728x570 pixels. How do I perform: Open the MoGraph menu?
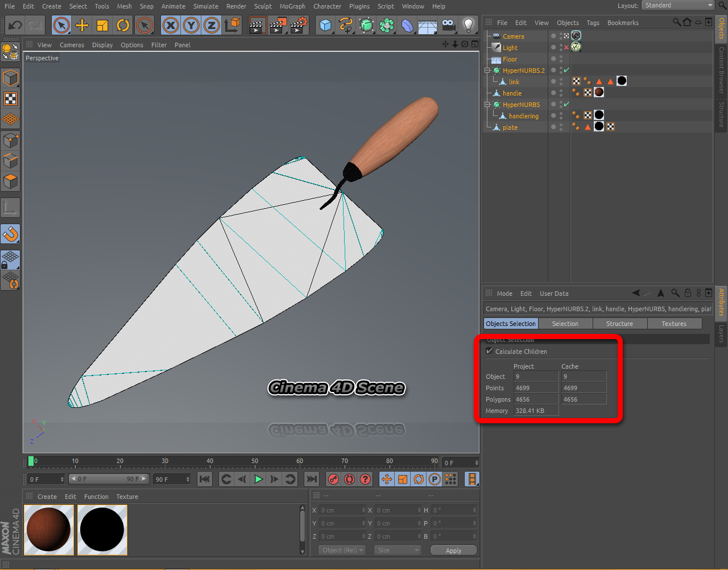pos(292,6)
